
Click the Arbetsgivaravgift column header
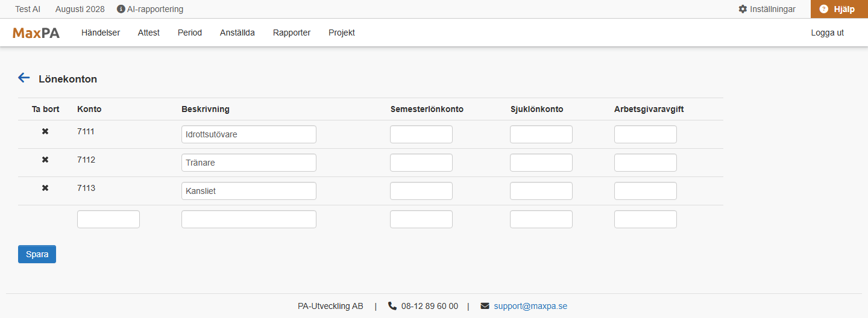[649, 109]
